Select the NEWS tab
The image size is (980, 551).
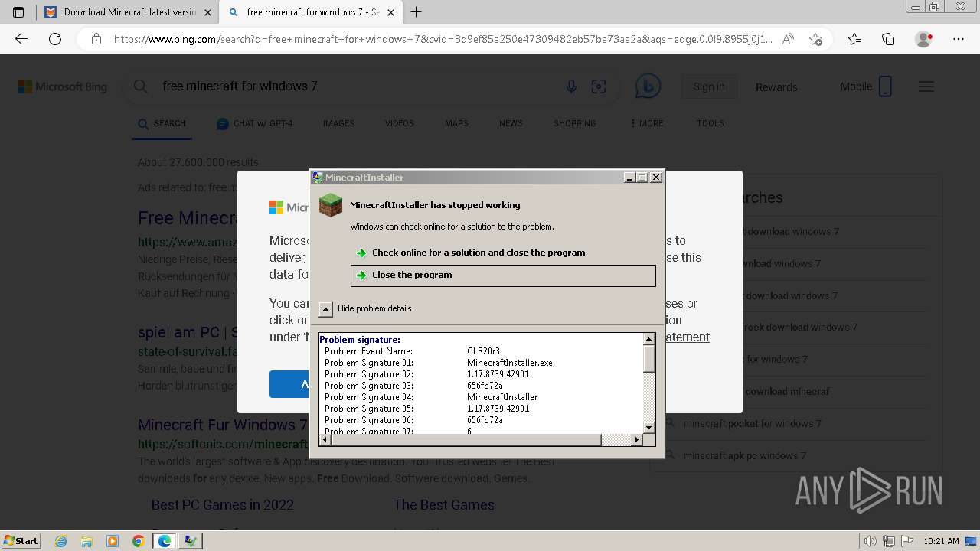pyautogui.click(x=511, y=123)
